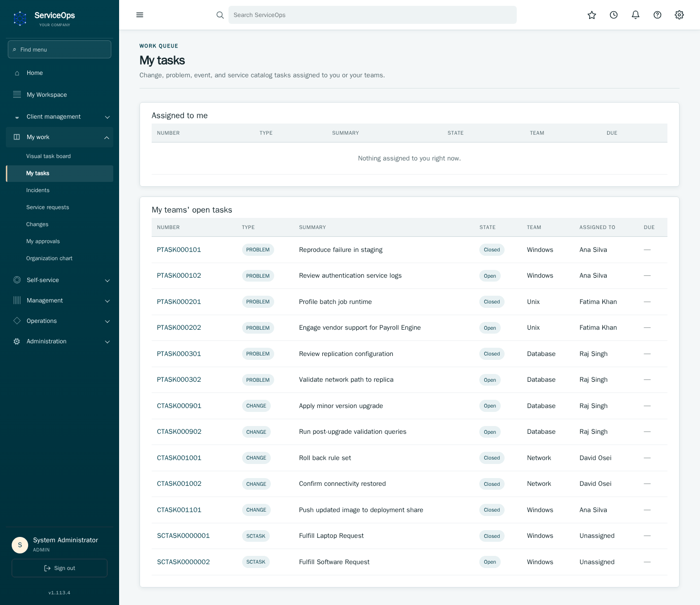Open My approvals menu item
This screenshot has height=605, width=700.
tap(59, 241)
